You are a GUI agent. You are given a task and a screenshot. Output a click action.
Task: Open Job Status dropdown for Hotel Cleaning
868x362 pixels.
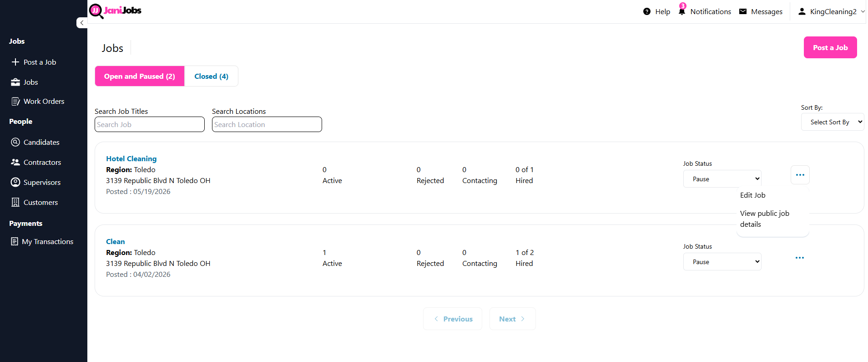(722, 179)
